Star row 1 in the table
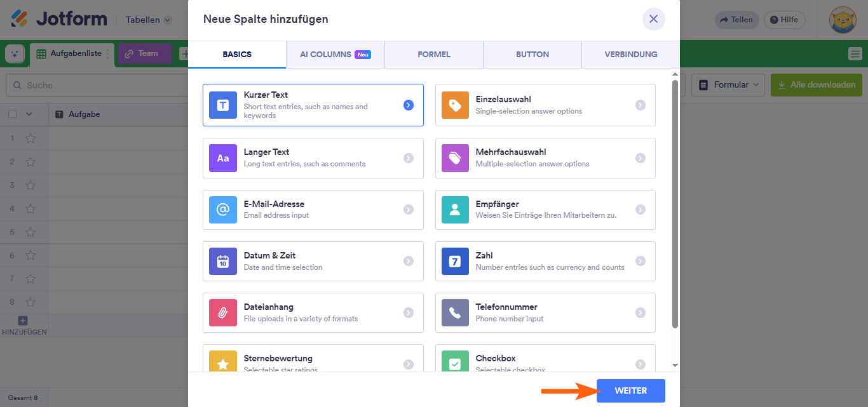 pos(31,138)
